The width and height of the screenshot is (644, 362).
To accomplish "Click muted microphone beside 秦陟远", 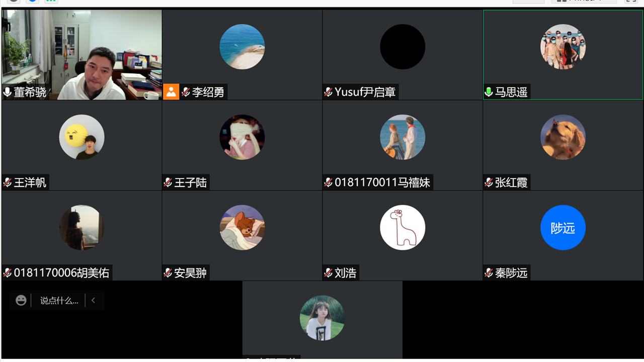I will (x=489, y=273).
